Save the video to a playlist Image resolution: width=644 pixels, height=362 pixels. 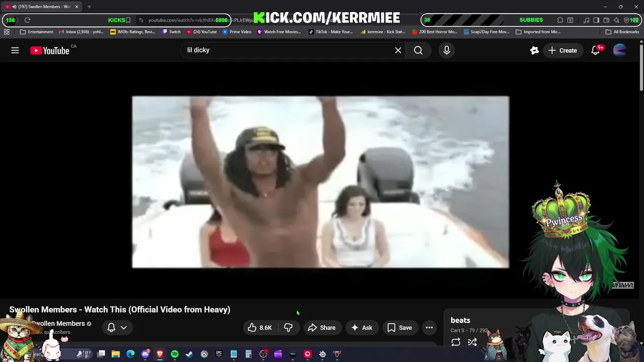[399, 328]
